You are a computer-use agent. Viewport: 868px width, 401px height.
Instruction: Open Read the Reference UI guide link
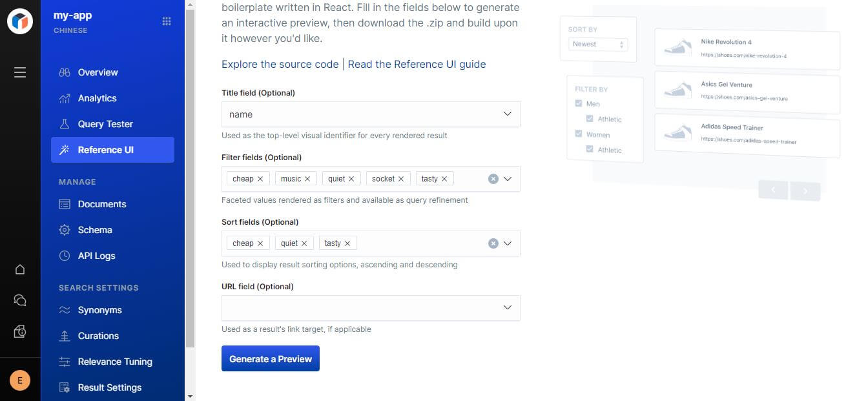click(417, 64)
